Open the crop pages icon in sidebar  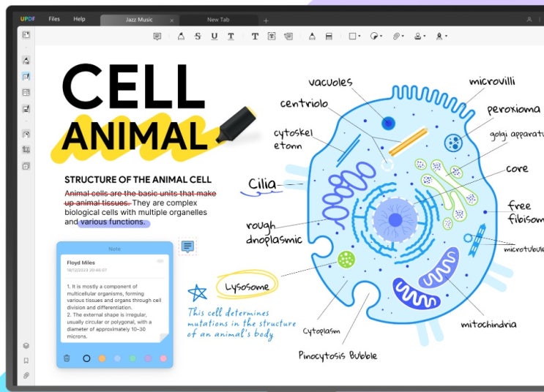click(x=26, y=150)
